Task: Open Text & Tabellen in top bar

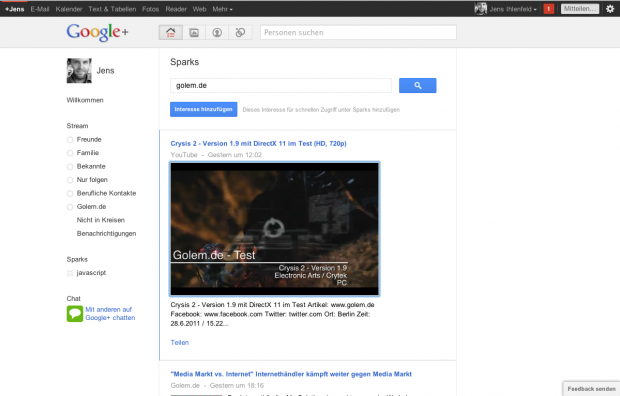Action: [112, 9]
